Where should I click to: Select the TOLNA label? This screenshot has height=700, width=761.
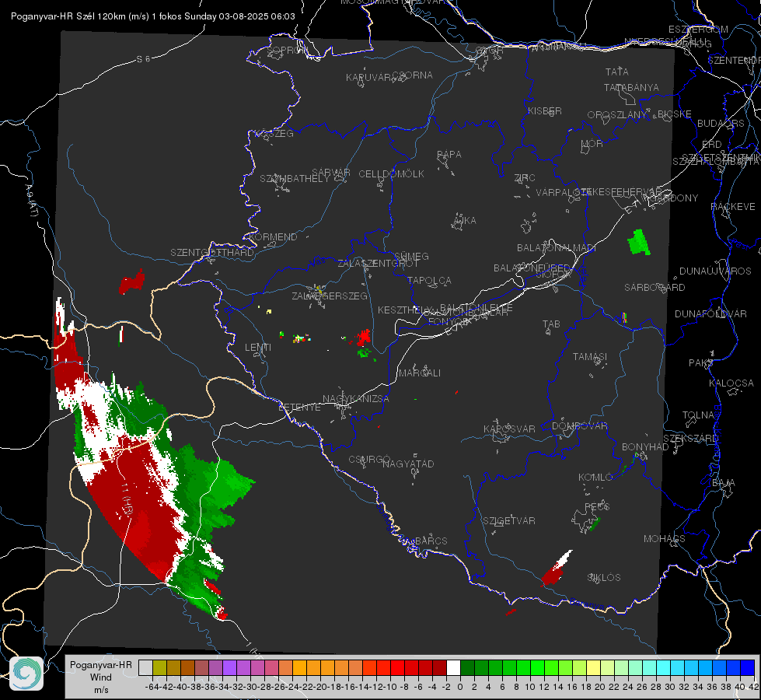click(698, 415)
